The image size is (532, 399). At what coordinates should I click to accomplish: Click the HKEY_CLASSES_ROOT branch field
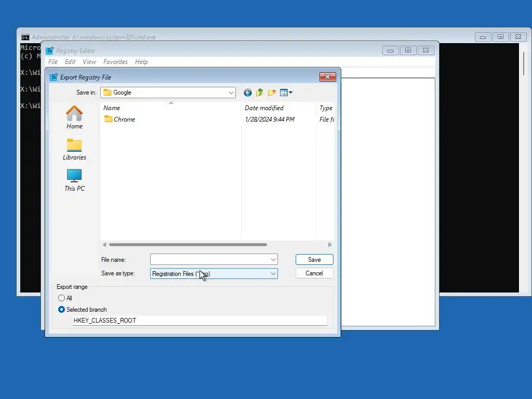click(x=200, y=321)
